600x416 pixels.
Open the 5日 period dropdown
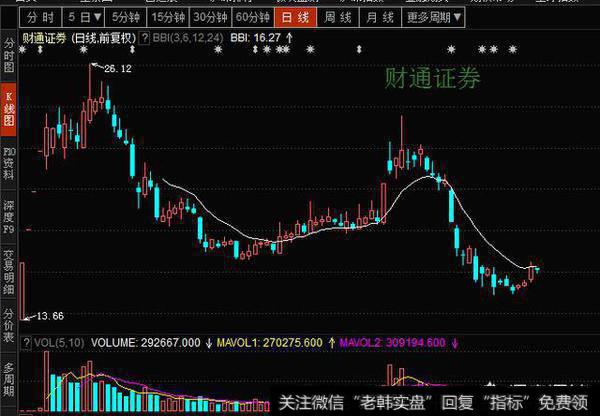(85, 17)
